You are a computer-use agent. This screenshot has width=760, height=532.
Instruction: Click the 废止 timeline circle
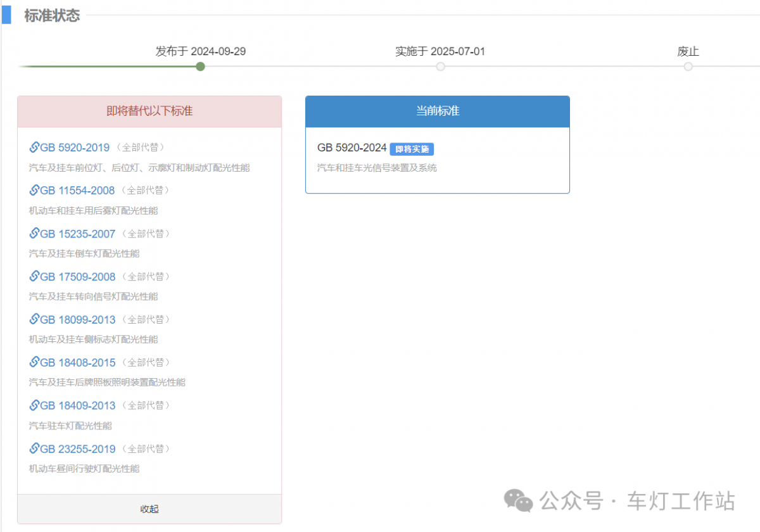(688, 66)
